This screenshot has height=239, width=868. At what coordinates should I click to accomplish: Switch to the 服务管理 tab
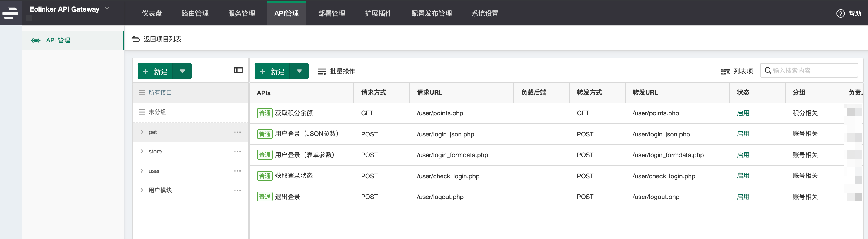241,13
